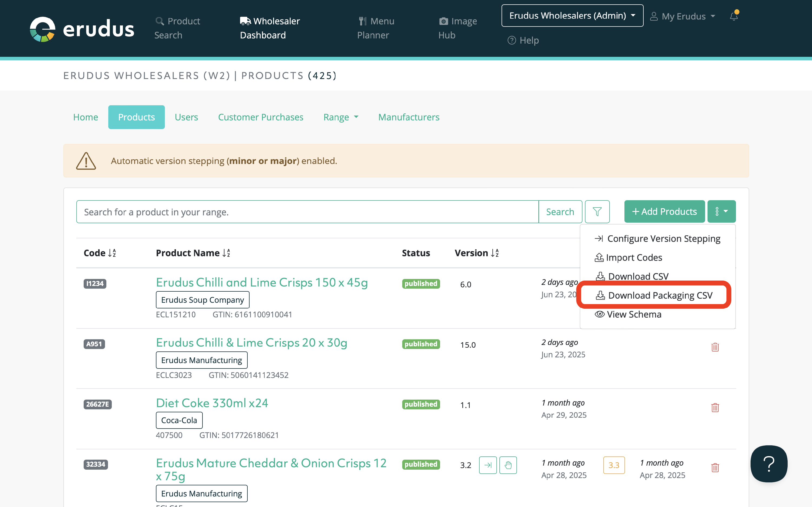Click the filter funnel icon
Viewport: 812px width, 507px height.
coord(597,212)
